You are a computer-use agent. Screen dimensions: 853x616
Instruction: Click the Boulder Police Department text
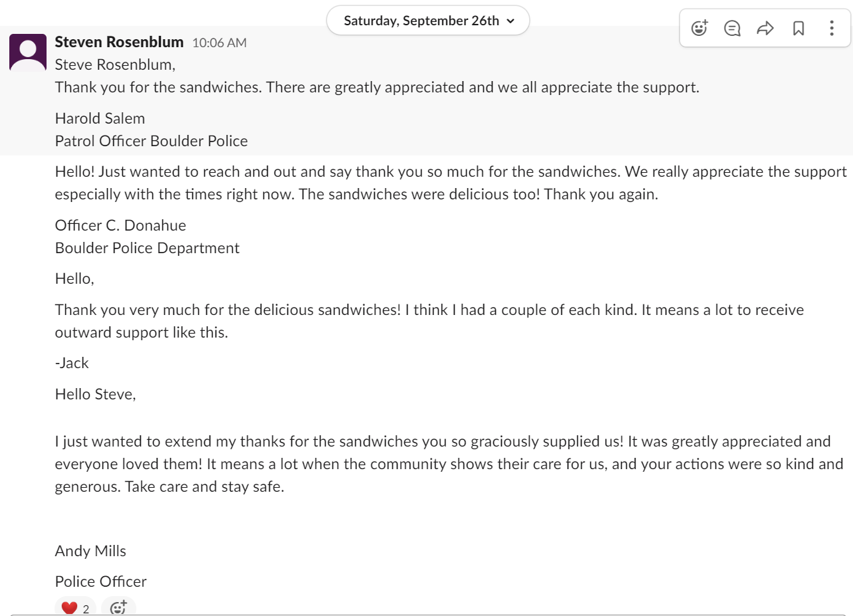coord(147,248)
